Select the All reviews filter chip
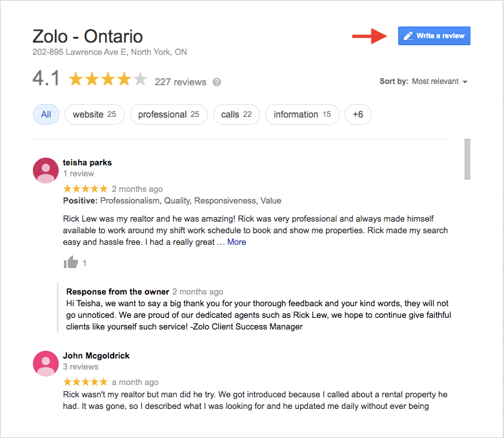The image size is (504, 438). click(x=46, y=114)
